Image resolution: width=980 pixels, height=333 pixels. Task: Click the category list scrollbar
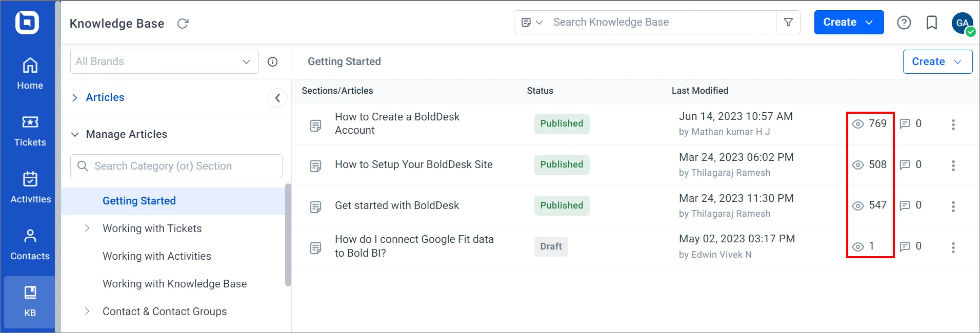(288, 235)
